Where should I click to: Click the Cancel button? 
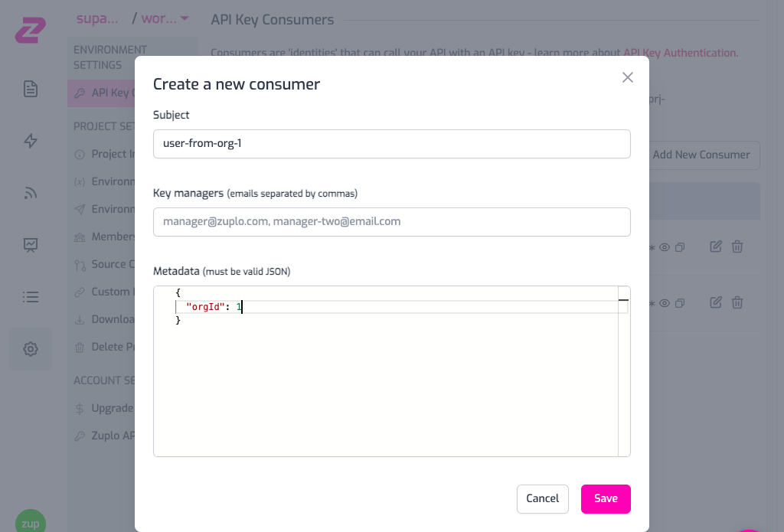(543, 498)
